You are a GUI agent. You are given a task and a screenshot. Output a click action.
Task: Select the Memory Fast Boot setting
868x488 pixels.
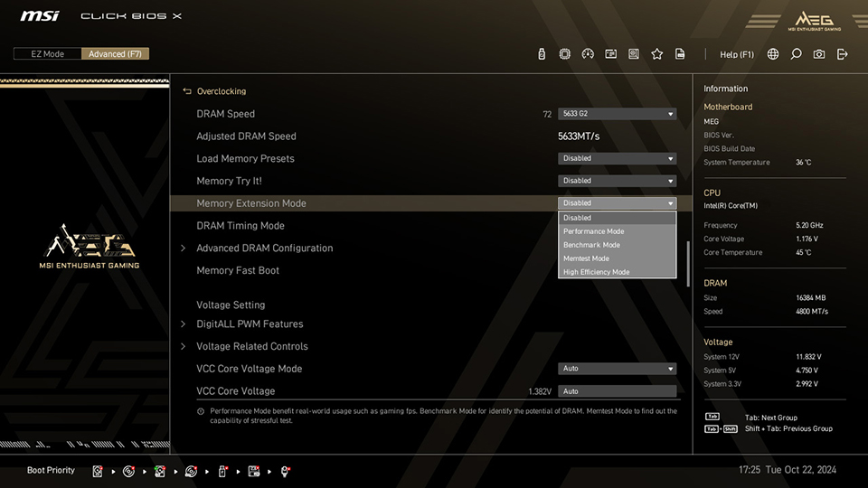pos(238,270)
